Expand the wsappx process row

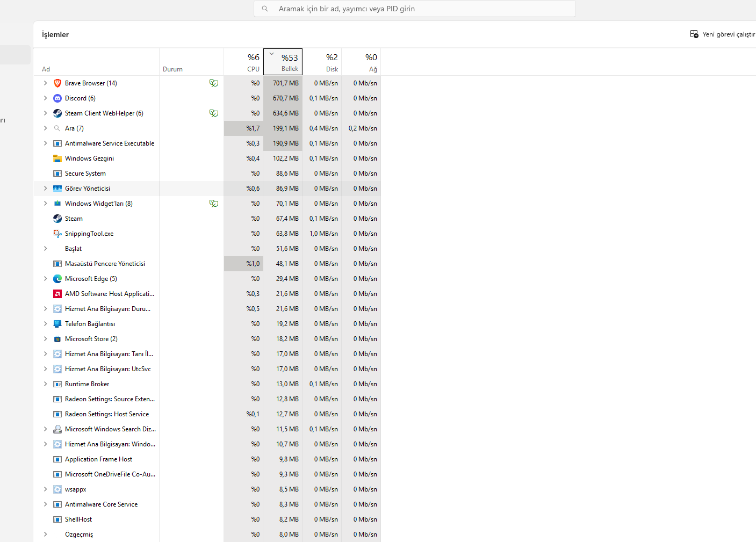pos(45,489)
